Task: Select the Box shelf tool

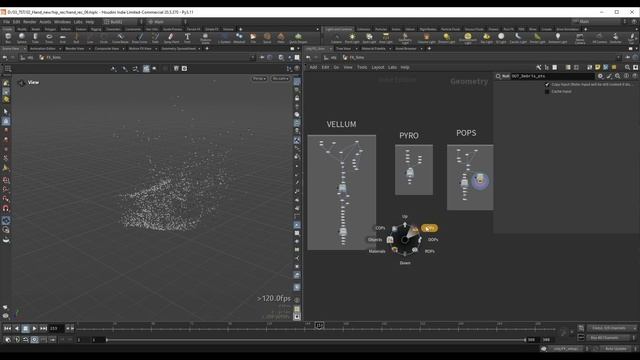Action: coord(8,38)
